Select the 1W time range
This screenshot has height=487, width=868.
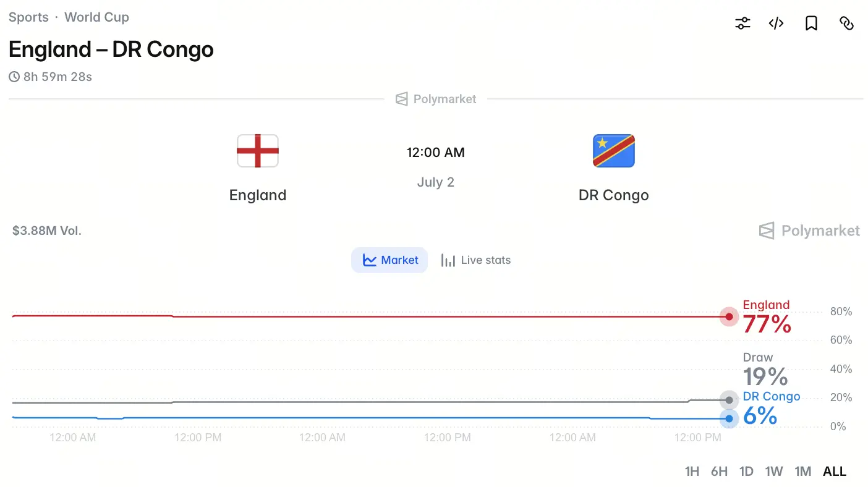[774, 472]
